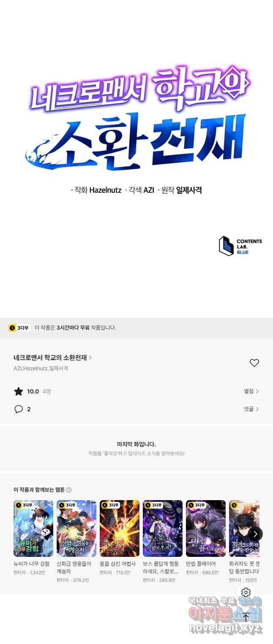Expand the 댓글 comments section
The width and height of the screenshot is (273, 644).
251,409
